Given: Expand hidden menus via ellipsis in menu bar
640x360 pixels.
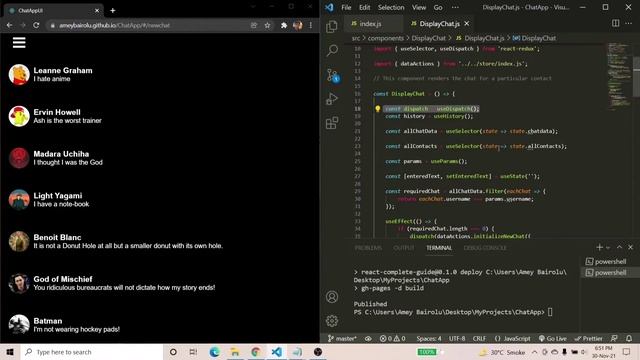Looking at the screenshot, I should 455,7.
